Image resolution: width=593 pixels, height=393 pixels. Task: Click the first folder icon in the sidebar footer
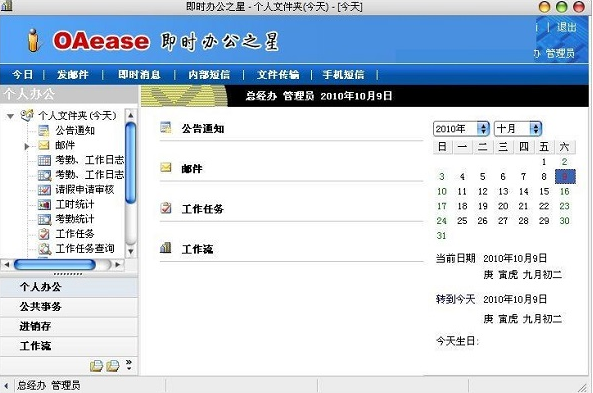point(96,365)
